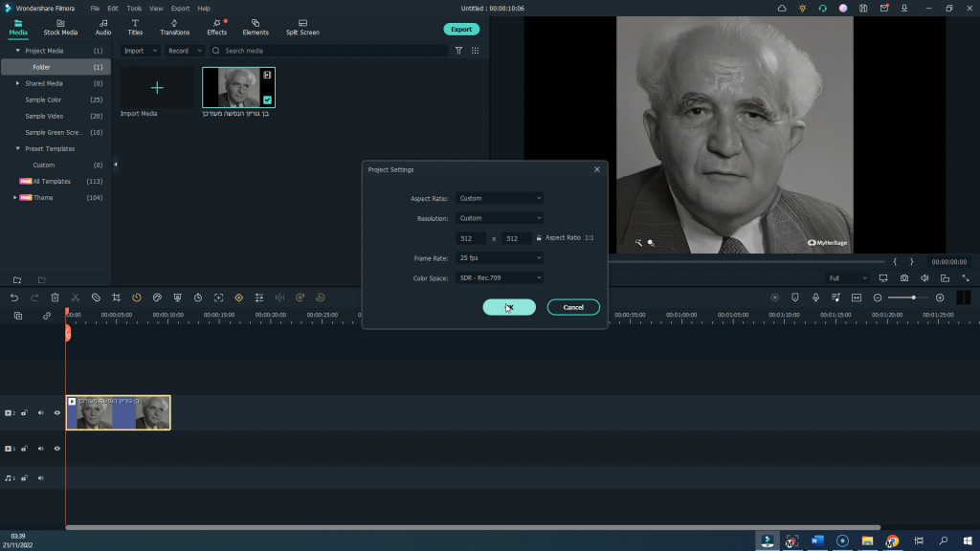Collapse the Project Media tree

17,51
